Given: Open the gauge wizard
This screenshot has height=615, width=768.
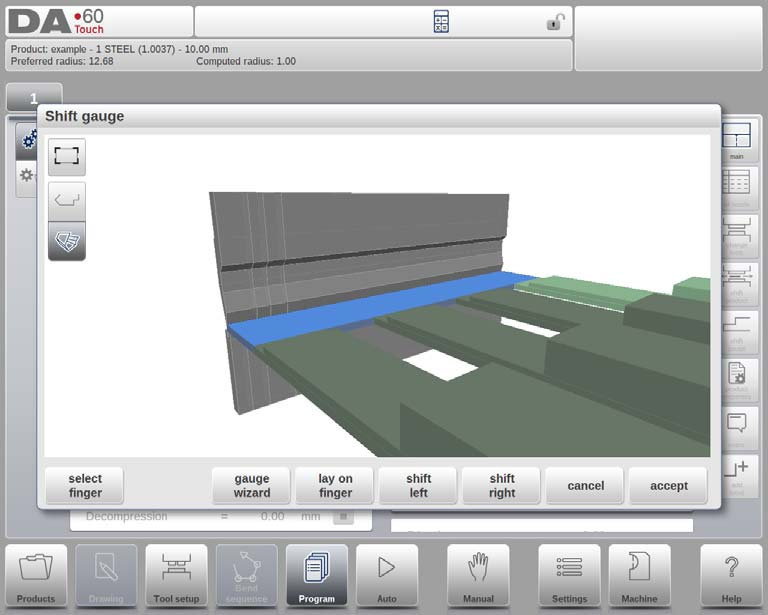Looking at the screenshot, I should [x=252, y=485].
